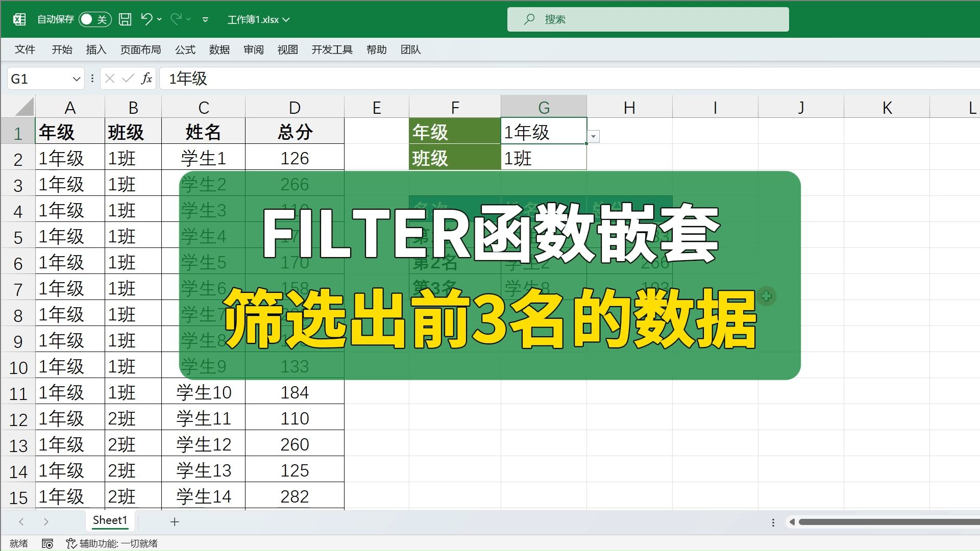This screenshot has height=551, width=980.
Task: Open the data validation dropdown on cell G1
Action: [x=593, y=137]
